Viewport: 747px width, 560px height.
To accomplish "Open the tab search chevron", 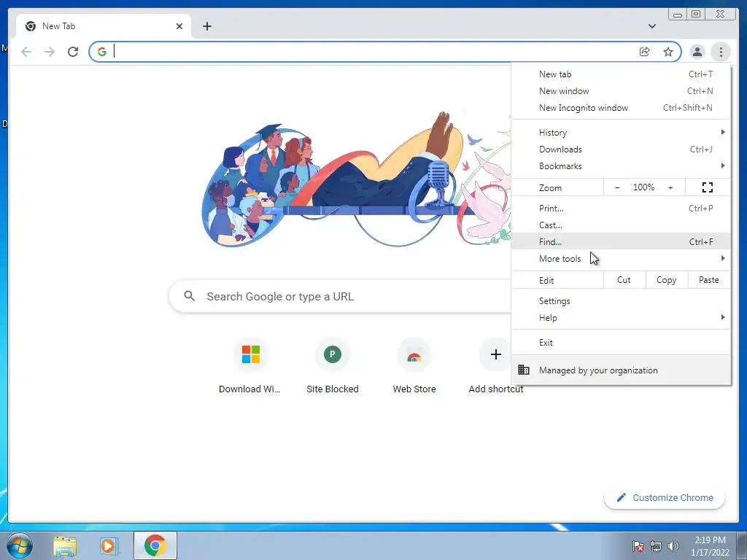I will pos(651,26).
